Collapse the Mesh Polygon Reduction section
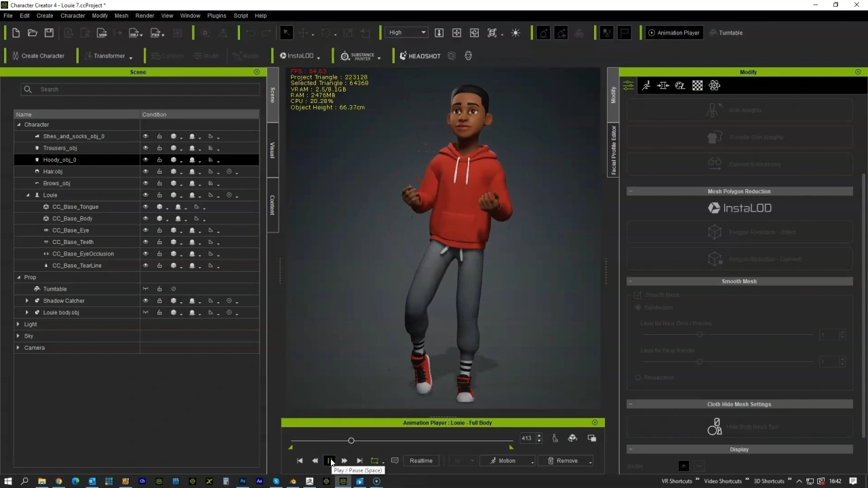 631,192
